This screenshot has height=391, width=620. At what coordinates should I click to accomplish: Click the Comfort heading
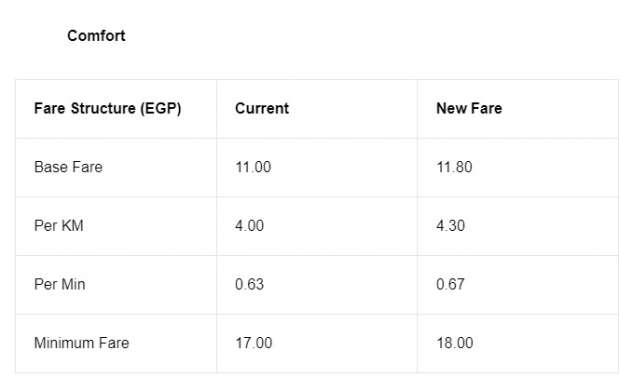point(96,36)
